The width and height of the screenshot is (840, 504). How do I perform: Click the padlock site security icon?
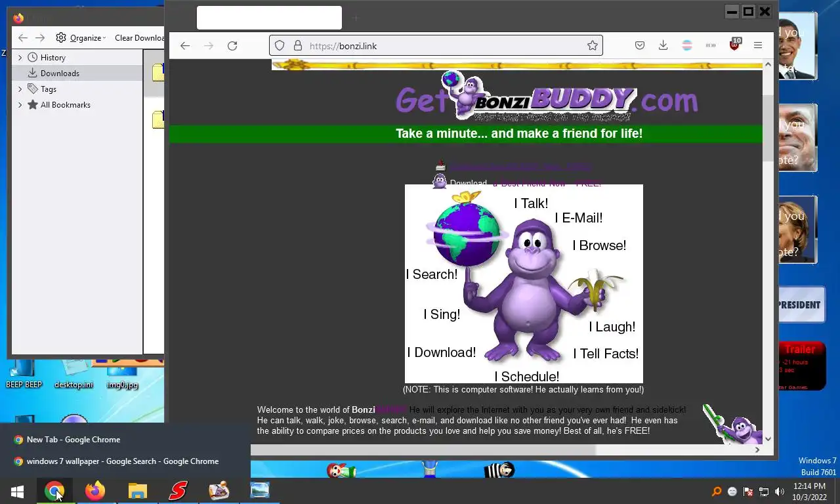297,46
